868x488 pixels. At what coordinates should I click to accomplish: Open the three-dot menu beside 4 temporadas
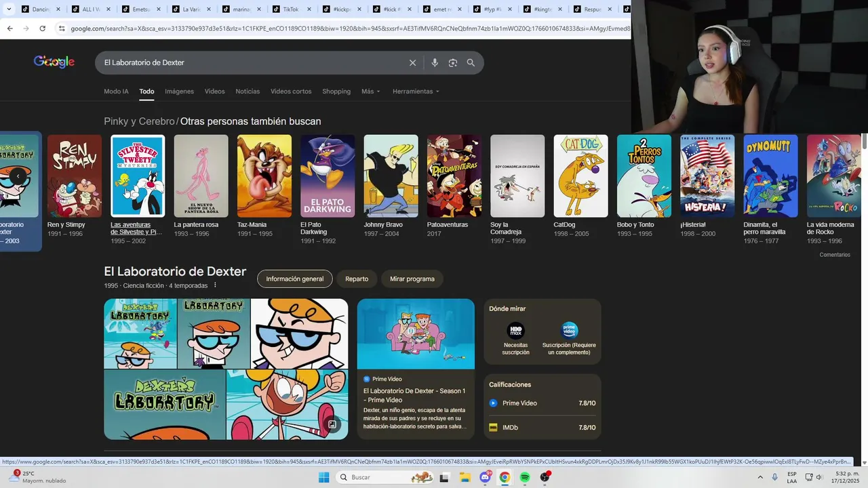[215, 285]
